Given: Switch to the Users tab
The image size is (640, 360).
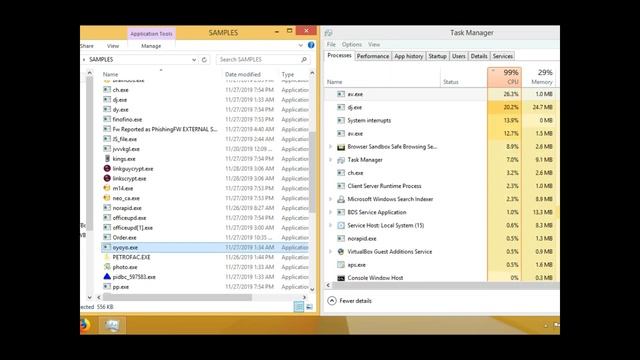Looking at the screenshot, I should (x=458, y=56).
